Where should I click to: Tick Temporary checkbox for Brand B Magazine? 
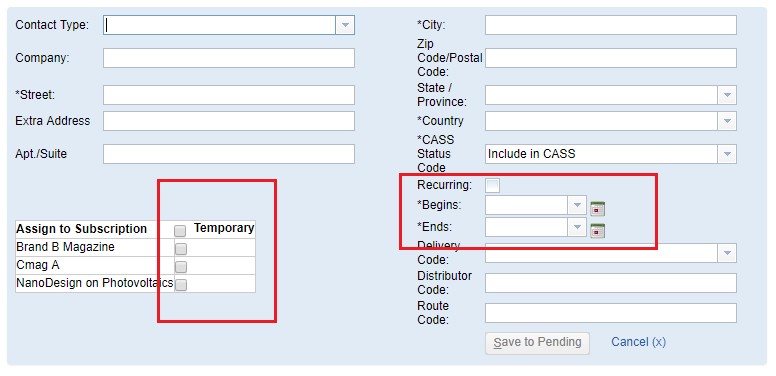(181, 248)
